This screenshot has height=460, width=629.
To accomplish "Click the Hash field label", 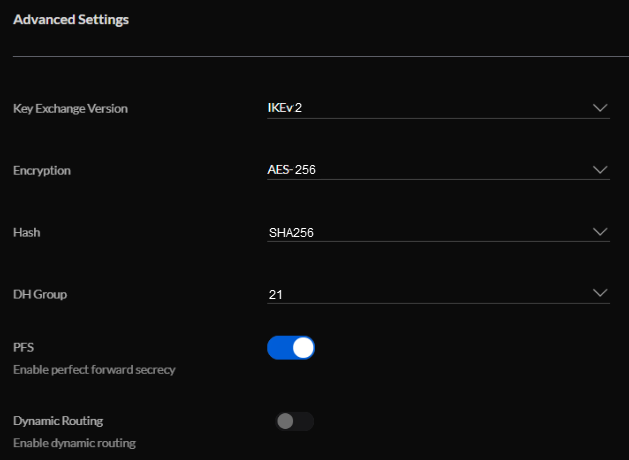I will pos(26,232).
